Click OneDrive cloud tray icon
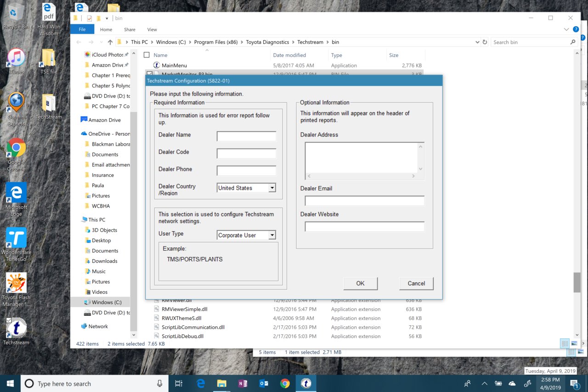588x392 pixels. (x=512, y=383)
